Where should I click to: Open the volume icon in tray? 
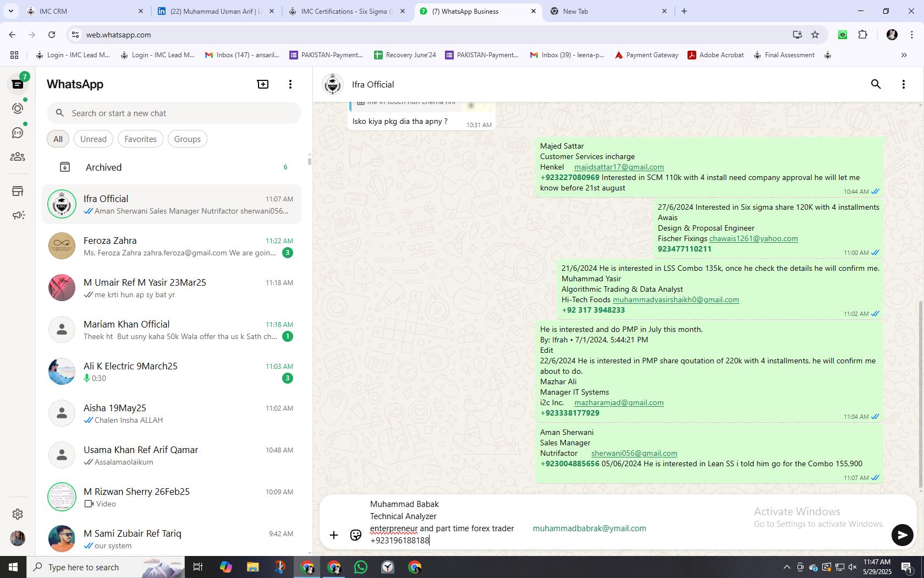pyautogui.click(x=853, y=567)
